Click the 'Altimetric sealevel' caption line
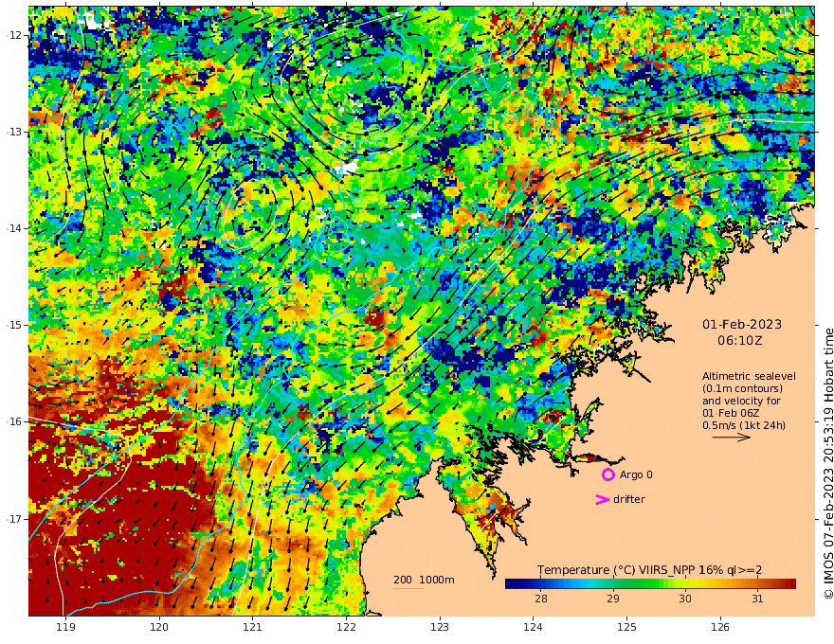This screenshot has width=834, height=644. click(749, 376)
